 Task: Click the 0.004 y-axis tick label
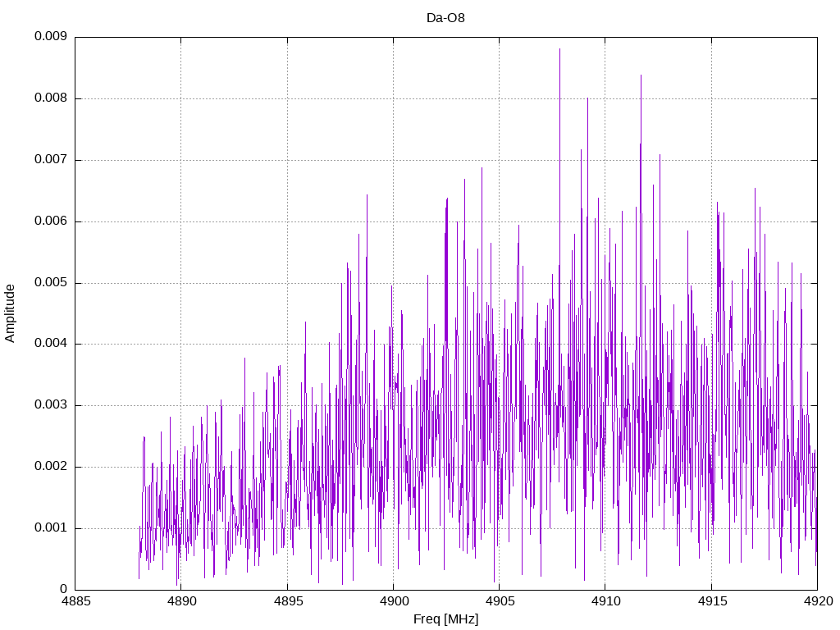(x=51, y=344)
